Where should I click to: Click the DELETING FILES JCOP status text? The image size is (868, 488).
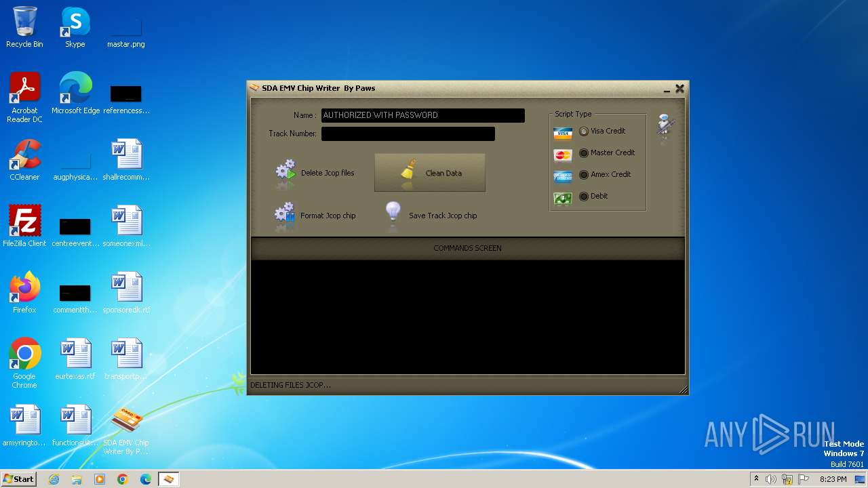point(291,385)
